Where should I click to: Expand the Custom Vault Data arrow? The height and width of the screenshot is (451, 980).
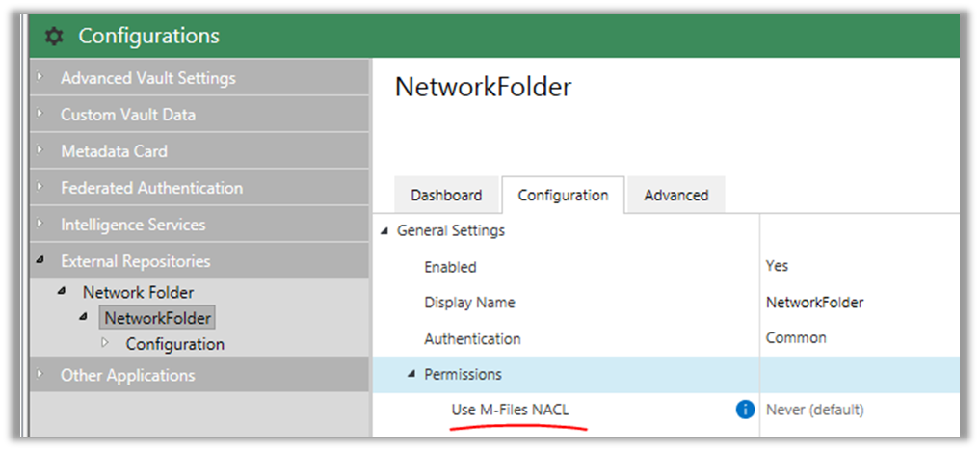(x=40, y=115)
